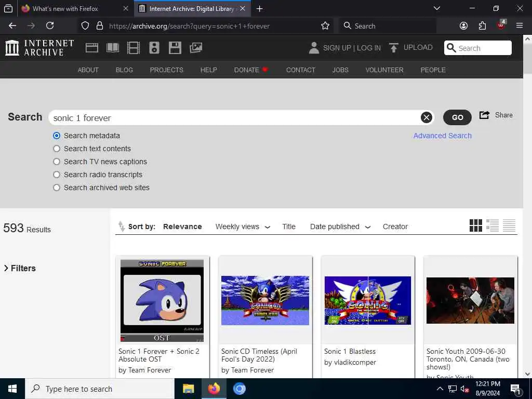Open the Firefox hamburger menu
This screenshot has width=532, height=399.
[520, 26]
